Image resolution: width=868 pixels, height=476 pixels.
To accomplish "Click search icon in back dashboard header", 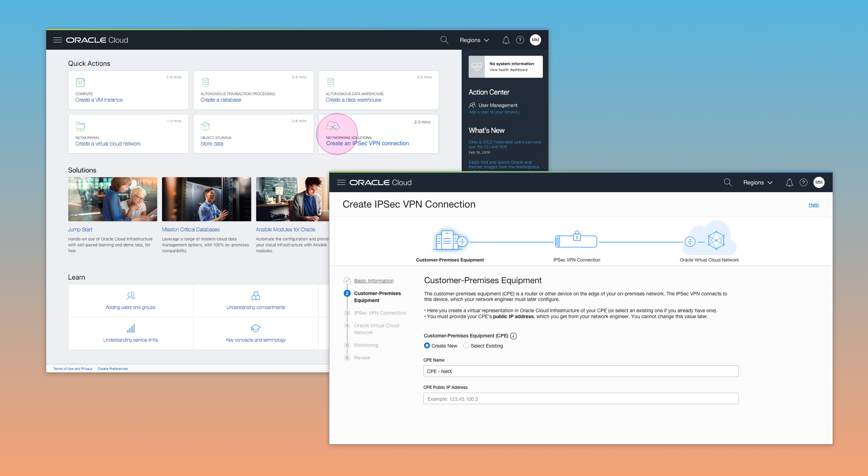I will [x=444, y=40].
